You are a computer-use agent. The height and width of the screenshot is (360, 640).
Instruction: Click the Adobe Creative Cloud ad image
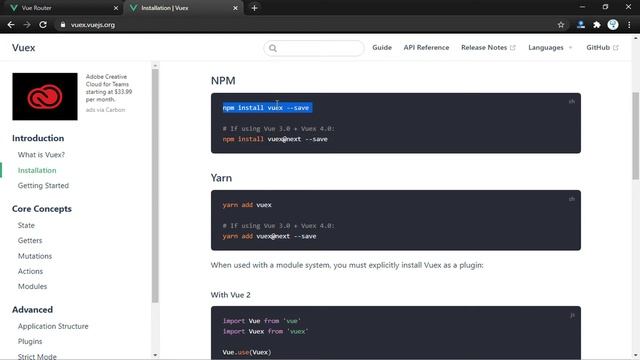pos(45,96)
